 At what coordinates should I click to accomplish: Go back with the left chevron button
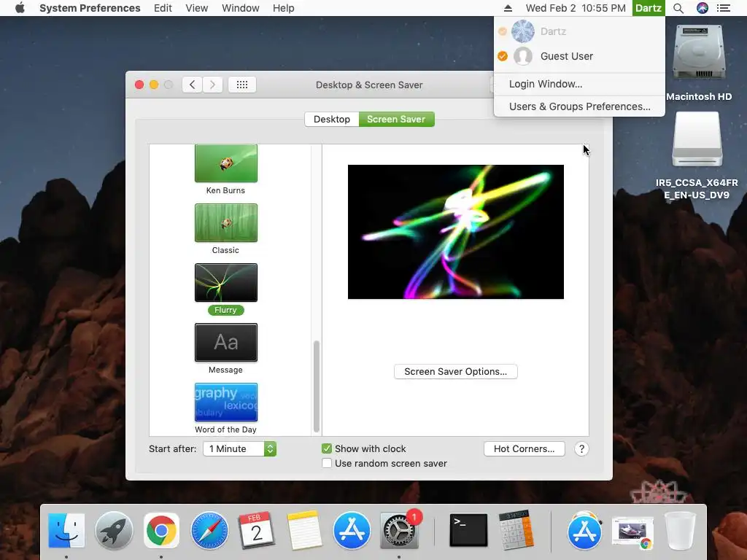click(x=193, y=85)
